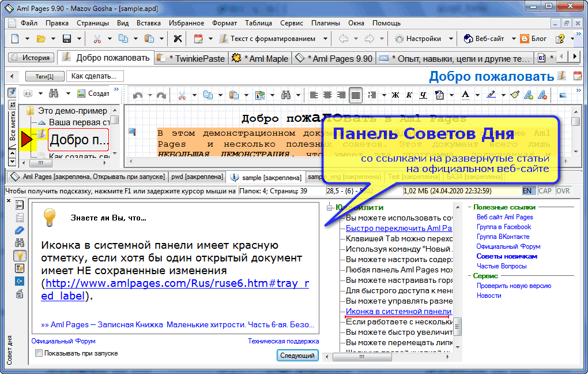The image size is (588, 374).
Task: Open the Плагины menu
Action: [x=326, y=23]
